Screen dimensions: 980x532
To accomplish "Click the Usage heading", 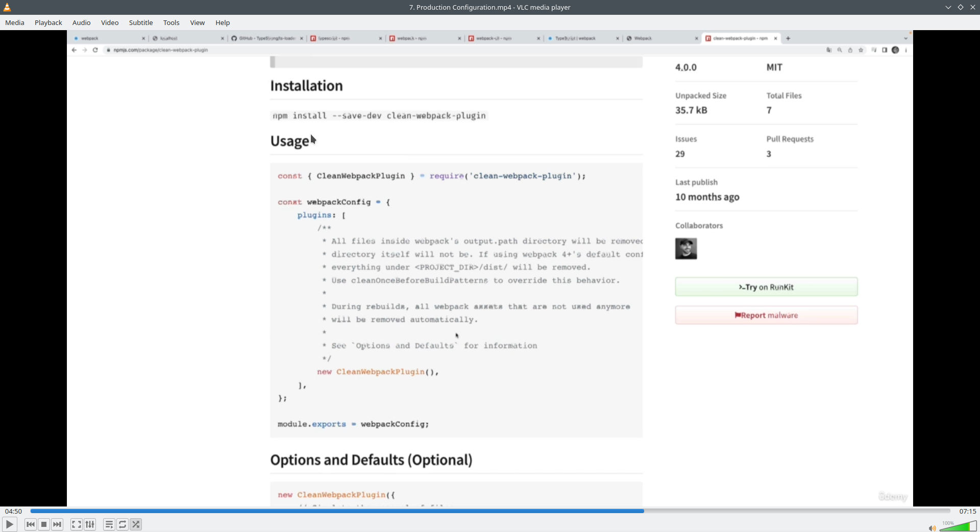I will click(289, 141).
